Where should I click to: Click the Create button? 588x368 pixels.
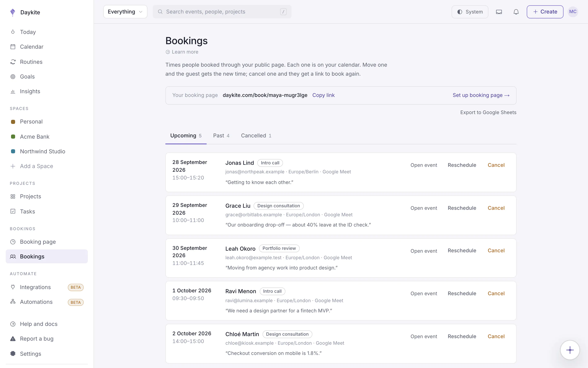(545, 12)
